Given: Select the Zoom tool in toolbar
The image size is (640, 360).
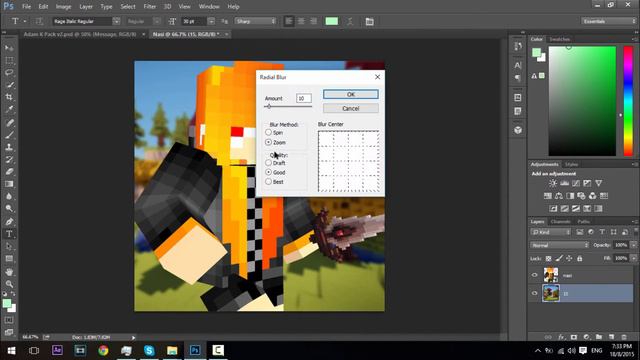Looking at the screenshot, I should pyautogui.click(x=9, y=284).
